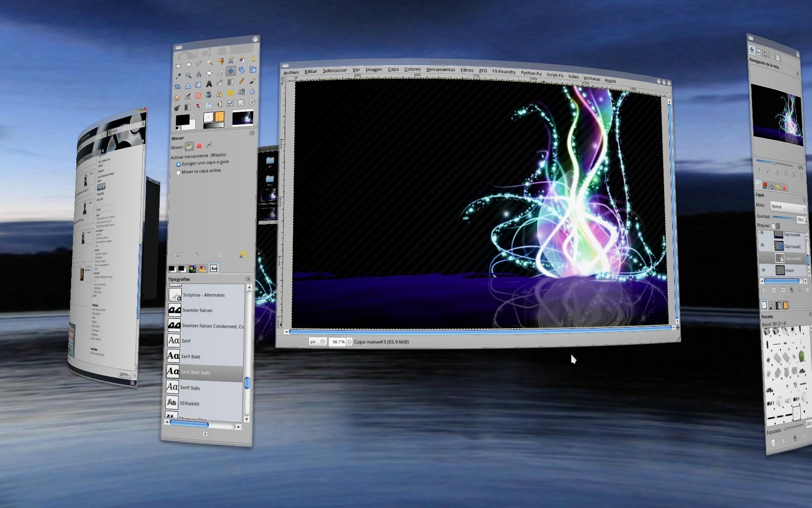Select the Ink tool
The image size is (812, 508).
point(208,94)
